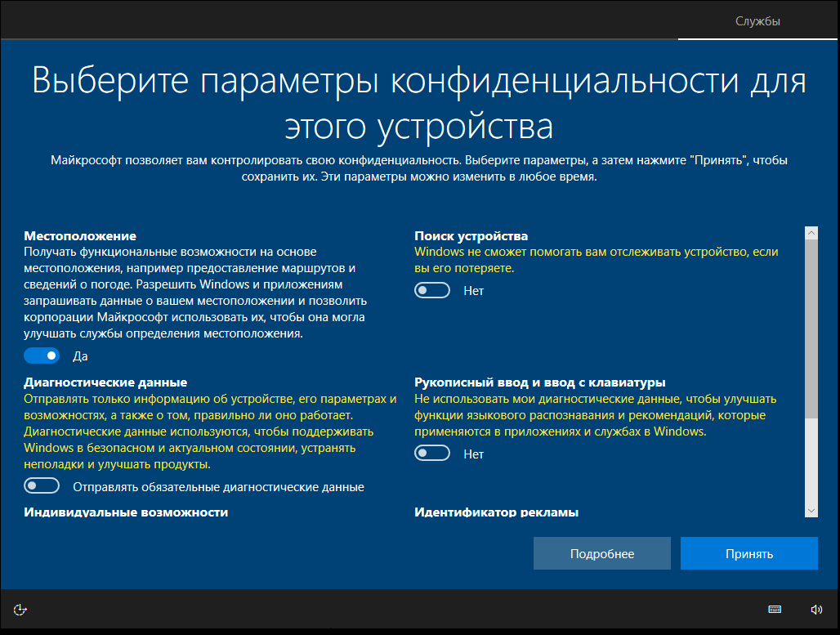This screenshot has height=635, width=840.
Task: Open the on-screen keyboard icon
Action: click(774, 610)
